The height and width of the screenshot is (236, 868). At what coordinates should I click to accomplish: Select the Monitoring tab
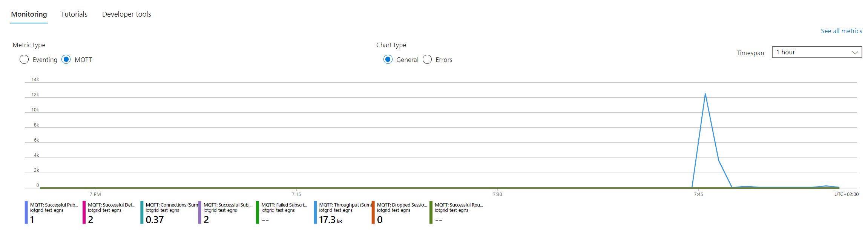pyautogui.click(x=29, y=14)
